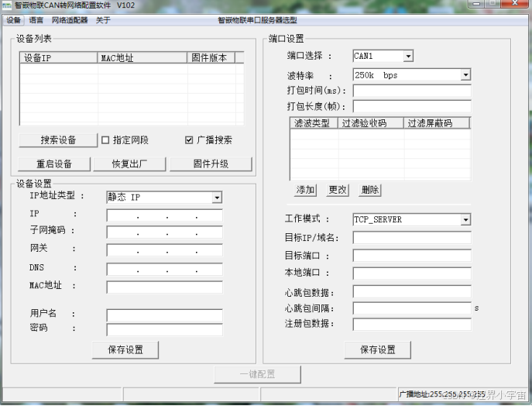This screenshot has height=406, width=532.
Task: Uncheck the 广播搜索 checkbox
Action: (189, 140)
